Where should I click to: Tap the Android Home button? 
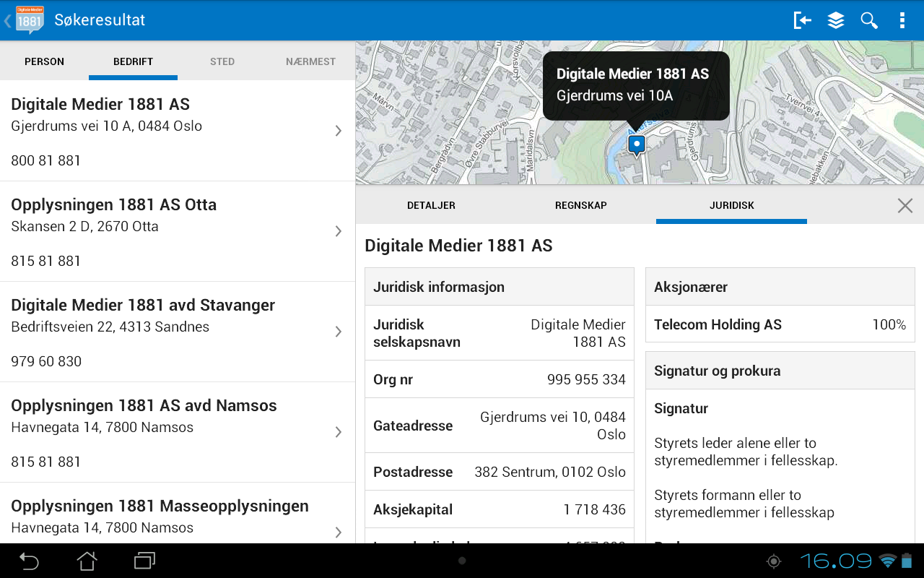pos(87,561)
